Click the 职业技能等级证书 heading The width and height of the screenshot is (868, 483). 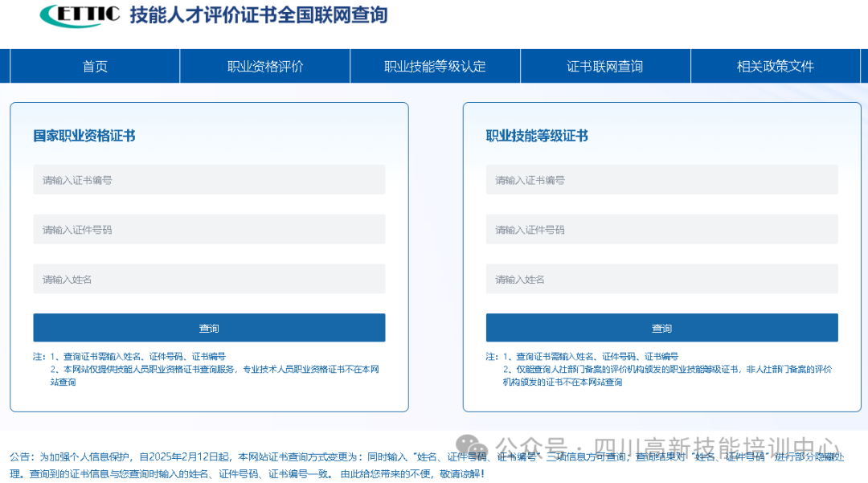click(537, 136)
